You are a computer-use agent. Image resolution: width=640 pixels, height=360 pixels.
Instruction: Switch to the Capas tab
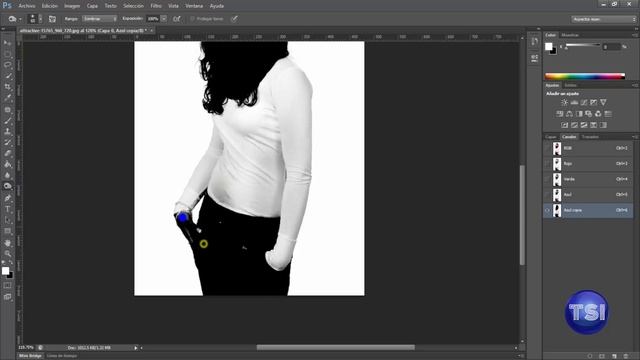(551, 137)
